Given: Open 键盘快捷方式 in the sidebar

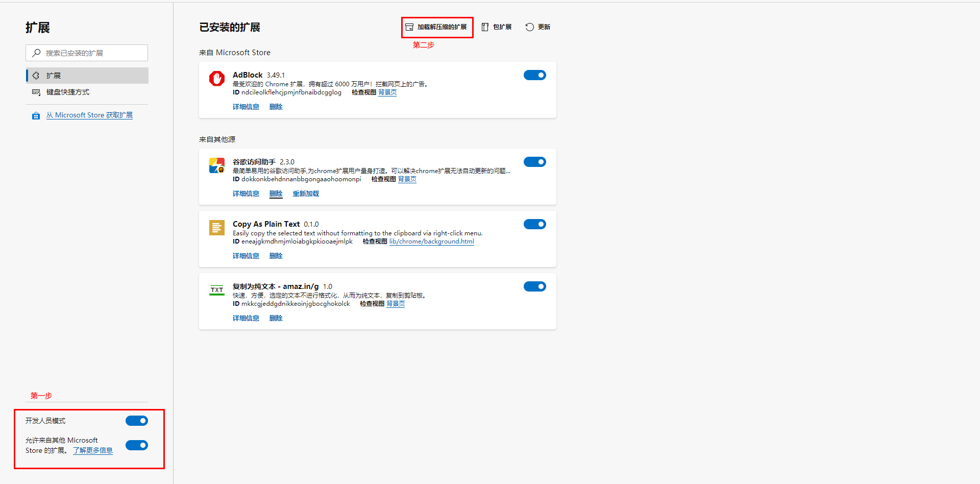Looking at the screenshot, I should [87, 92].
